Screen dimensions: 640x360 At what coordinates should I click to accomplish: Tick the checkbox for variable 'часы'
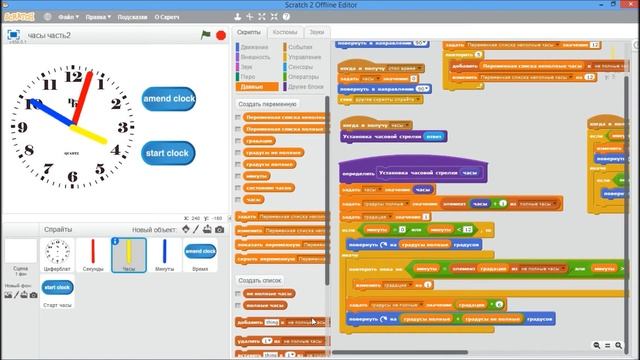point(238,200)
